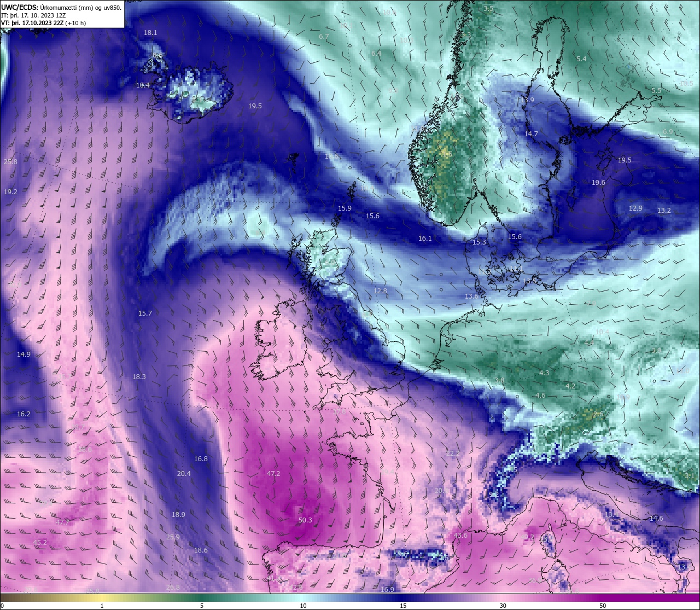
Task: Select the colorbar tick label 10
Action: 303,606
